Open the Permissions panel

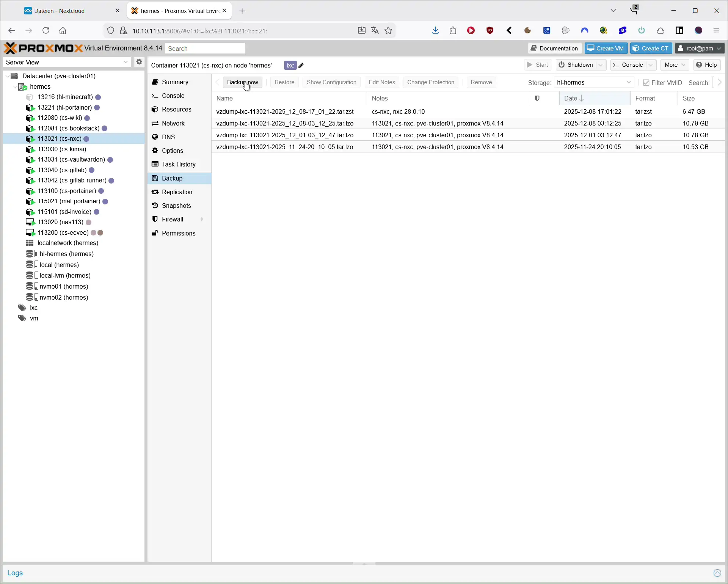(x=179, y=233)
